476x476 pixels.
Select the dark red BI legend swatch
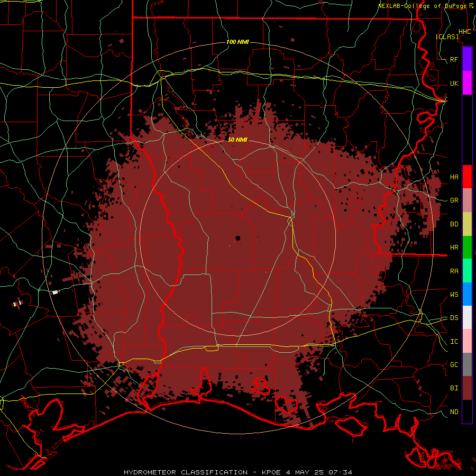(x=467, y=388)
